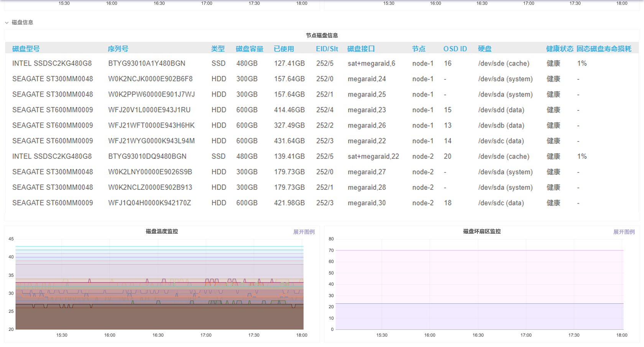Open the 磁盘坏扇区监控 panel title menu
This screenshot has width=644, height=347.
[x=482, y=232]
